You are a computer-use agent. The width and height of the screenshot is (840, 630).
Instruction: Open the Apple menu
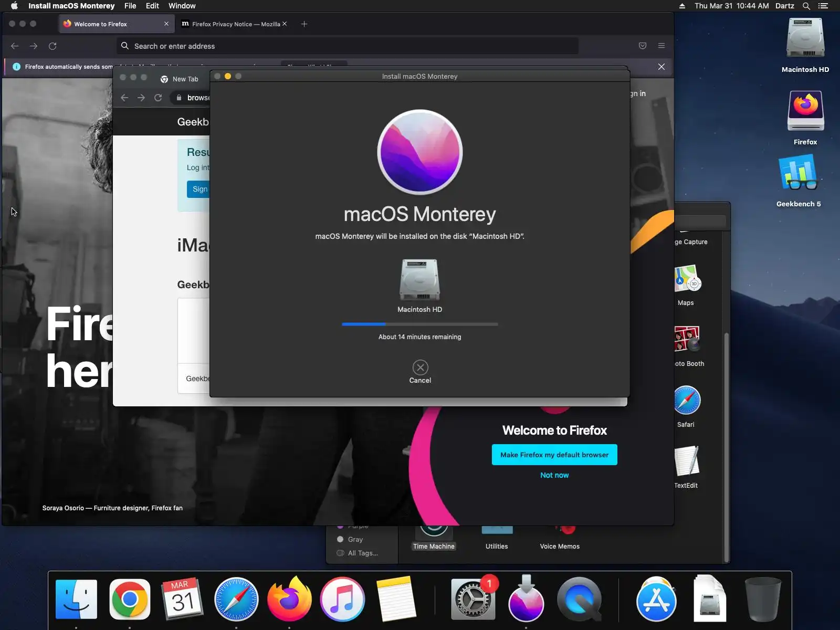[14, 6]
